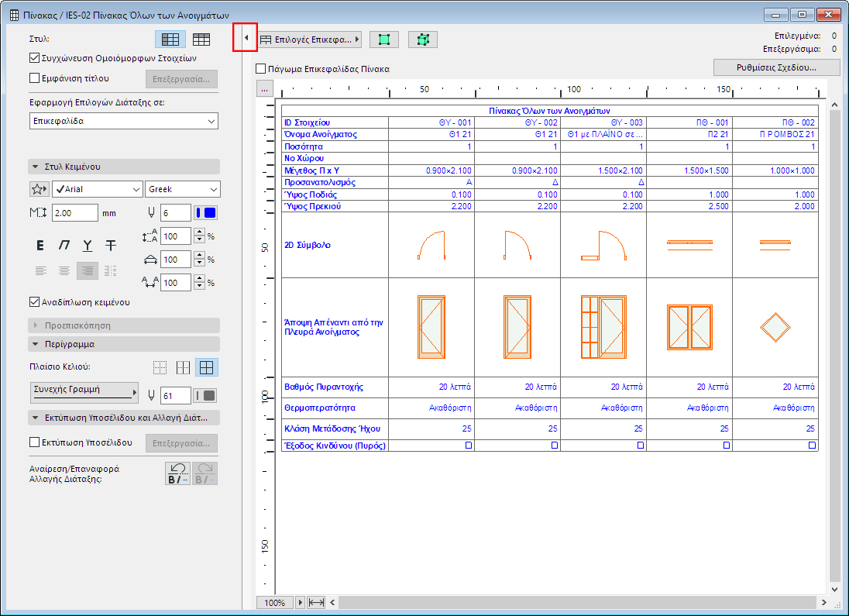Collapse the left panel with the arrow button
This screenshot has width=849, height=616.
[246, 38]
